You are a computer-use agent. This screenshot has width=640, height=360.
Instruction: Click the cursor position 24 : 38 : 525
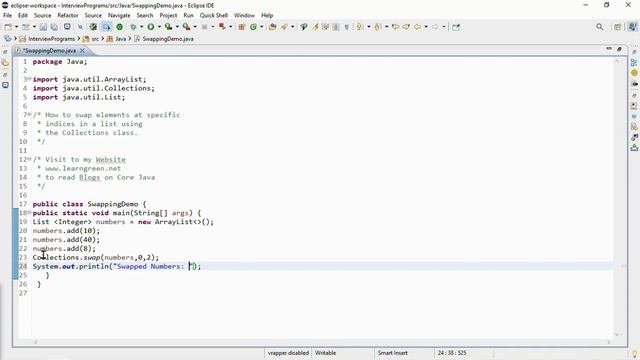coord(452,353)
